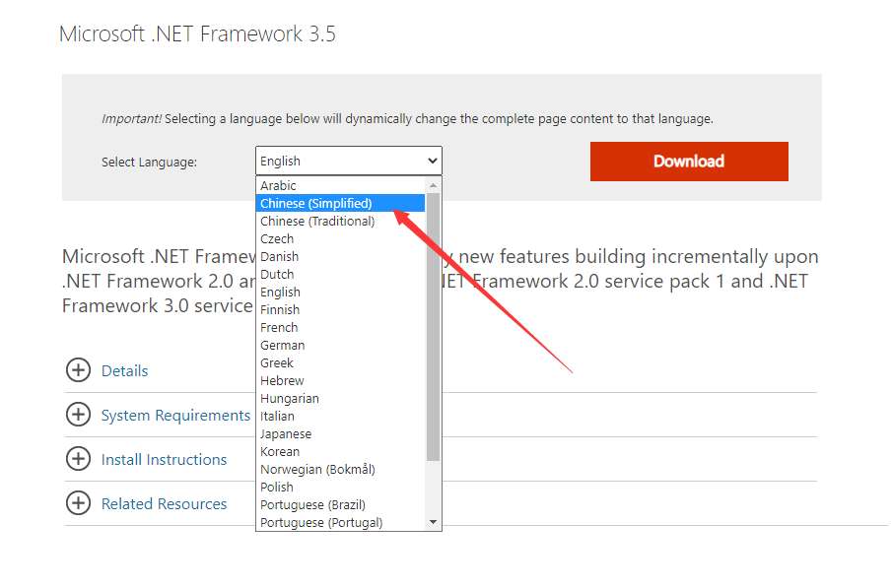Expand the Details section plus icon
Image resolution: width=892 pixels, height=588 pixels.
(x=78, y=370)
